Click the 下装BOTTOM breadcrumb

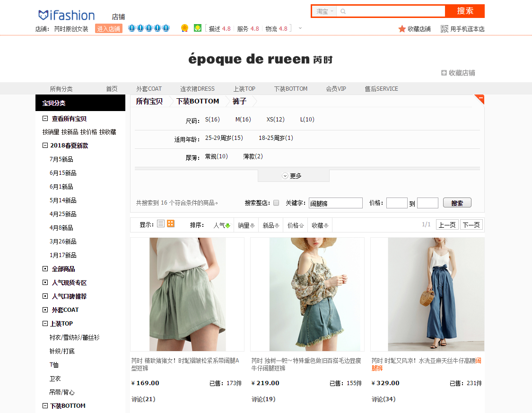click(198, 101)
